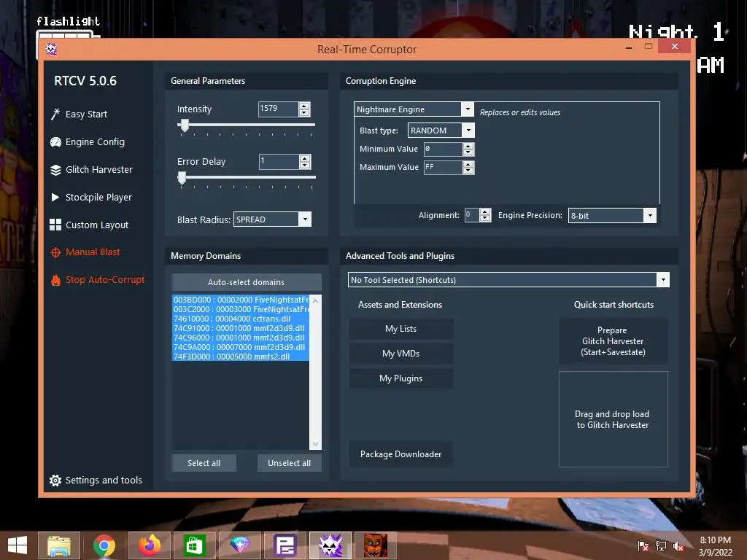Open the blue gem app in the taskbar
747x560 pixels.
coord(239,545)
